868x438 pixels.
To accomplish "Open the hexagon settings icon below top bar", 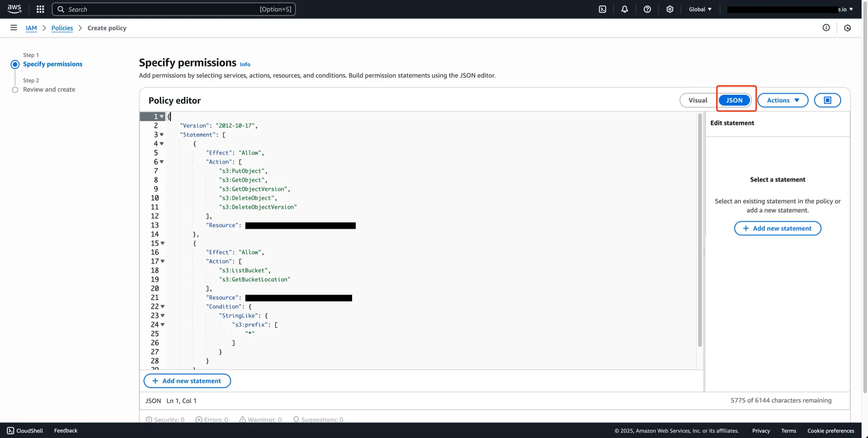I will click(848, 28).
